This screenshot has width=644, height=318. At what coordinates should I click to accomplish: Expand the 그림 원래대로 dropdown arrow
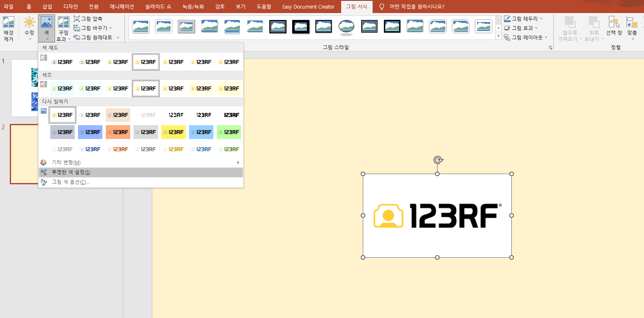point(118,38)
